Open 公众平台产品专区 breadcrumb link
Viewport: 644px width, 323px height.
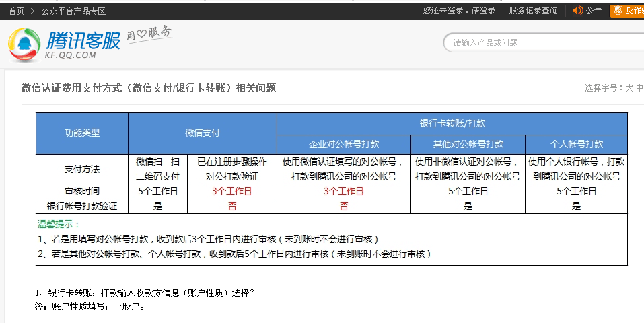(x=73, y=11)
